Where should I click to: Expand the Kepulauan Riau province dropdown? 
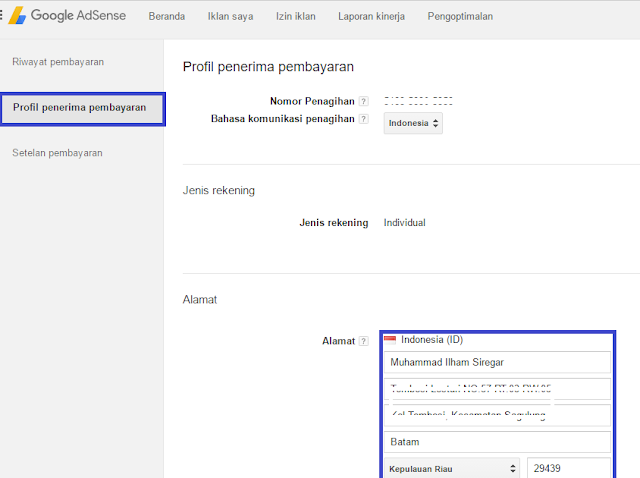coord(452,467)
